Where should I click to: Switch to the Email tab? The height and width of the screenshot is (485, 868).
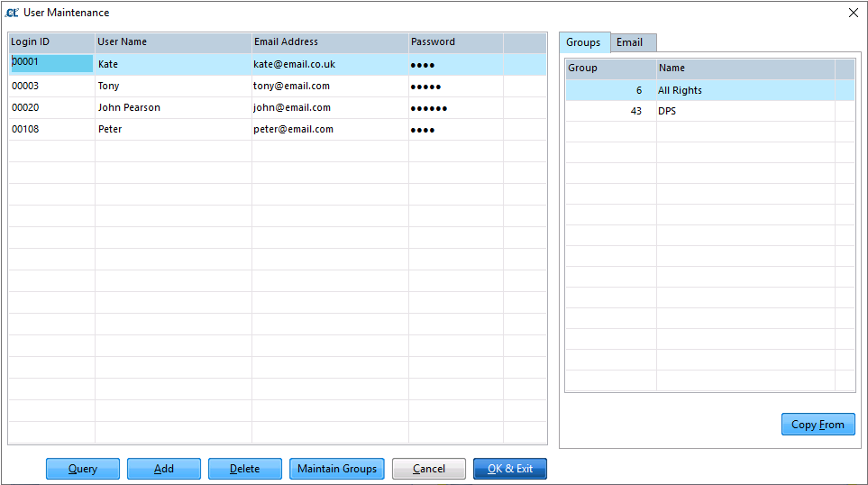coord(634,42)
